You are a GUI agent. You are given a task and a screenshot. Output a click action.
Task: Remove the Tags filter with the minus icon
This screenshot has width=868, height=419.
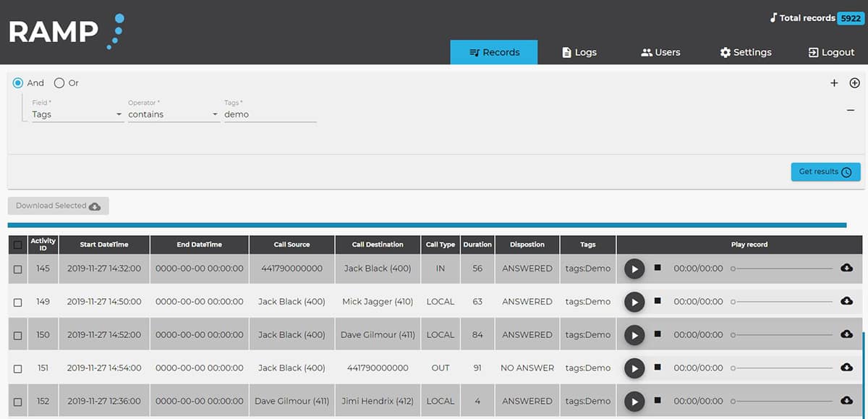pyautogui.click(x=851, y=110)
